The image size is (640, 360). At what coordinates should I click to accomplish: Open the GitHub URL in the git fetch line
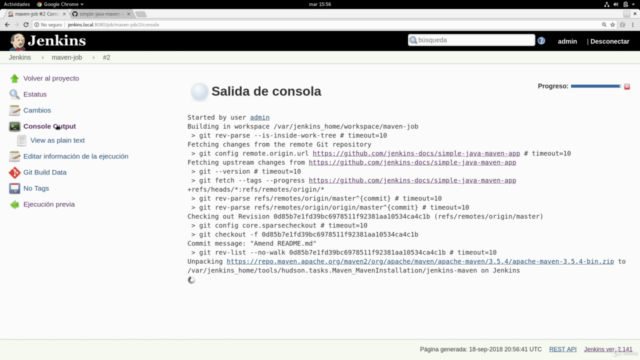(x=412, y=180)
